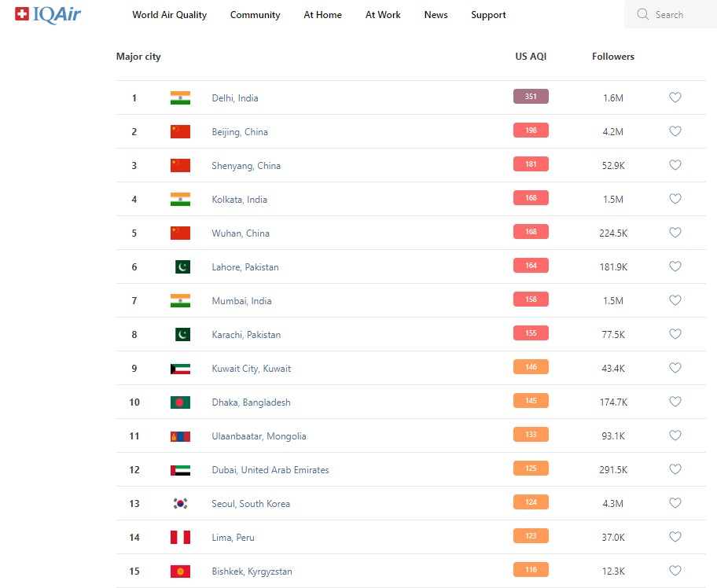Expand the At Home menu
Screen dimensions: 717x588
(x=322, y=15)
